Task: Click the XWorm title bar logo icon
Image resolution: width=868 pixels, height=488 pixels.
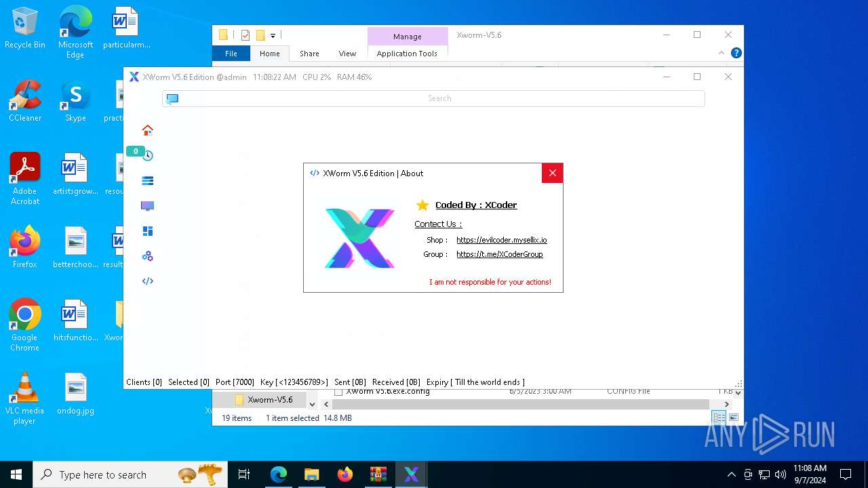Action: pyautogui.click(x=134, y=77)
